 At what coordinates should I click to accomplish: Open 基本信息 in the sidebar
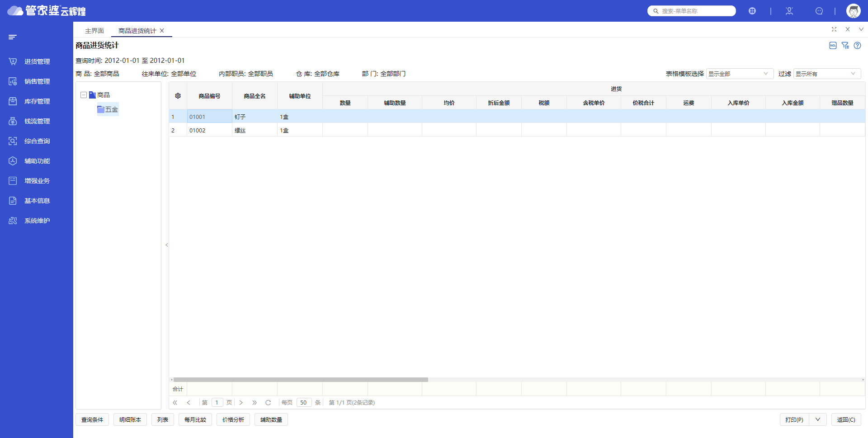pyautogui.click(x=37, y=201)
